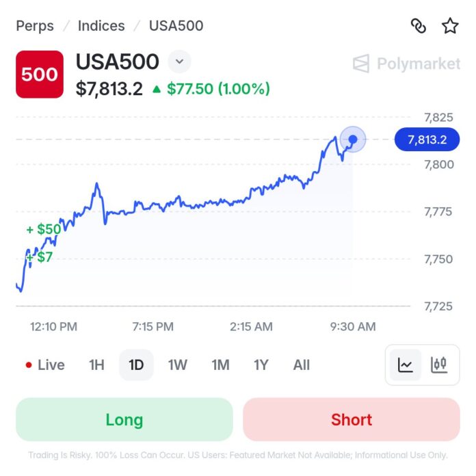The width and height of the screenshot is (476, 476).
Task: Choose the 1M time range
Action: (220, 365)
